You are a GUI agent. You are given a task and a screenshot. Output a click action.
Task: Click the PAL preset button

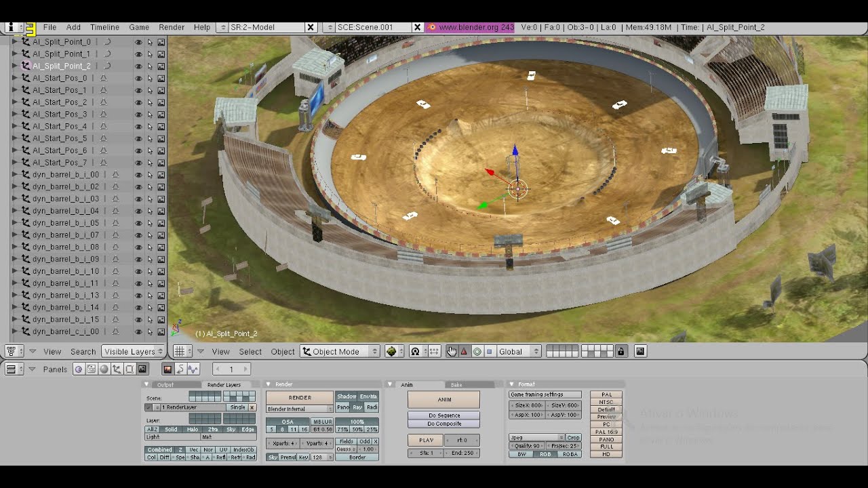[606, 394]
